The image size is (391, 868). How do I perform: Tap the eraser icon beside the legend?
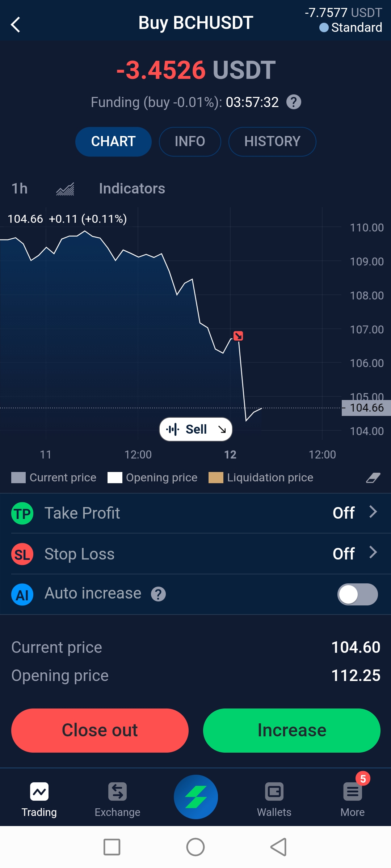373,478
